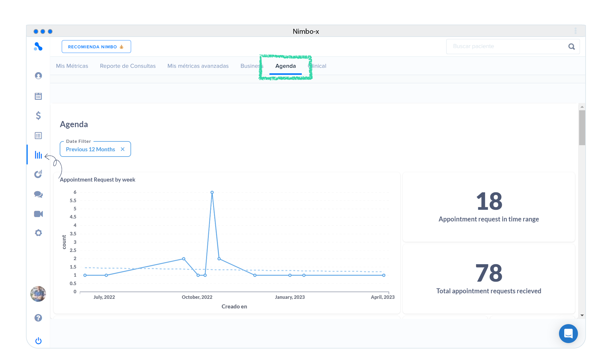The height and width of the screenshot is (364, 612).
Task: Open the Previous 12 Months date filter
Action: [90, 149]
